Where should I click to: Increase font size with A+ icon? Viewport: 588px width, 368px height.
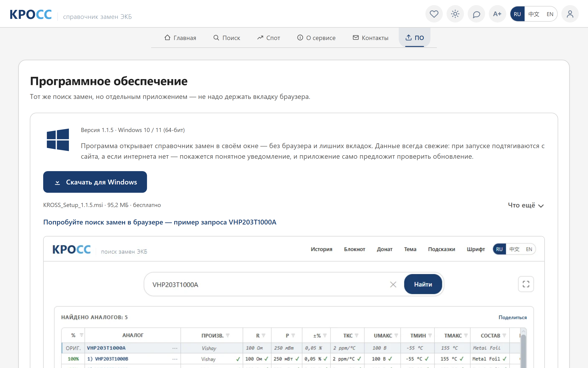[497, 14]
